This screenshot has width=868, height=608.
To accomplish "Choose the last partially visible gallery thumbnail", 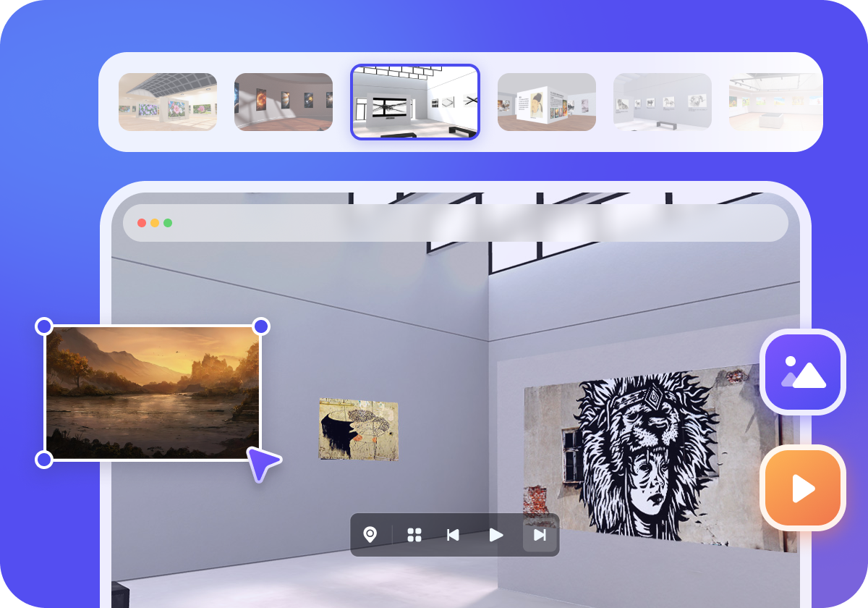I will pyautogui.click(x=774, y=102).
